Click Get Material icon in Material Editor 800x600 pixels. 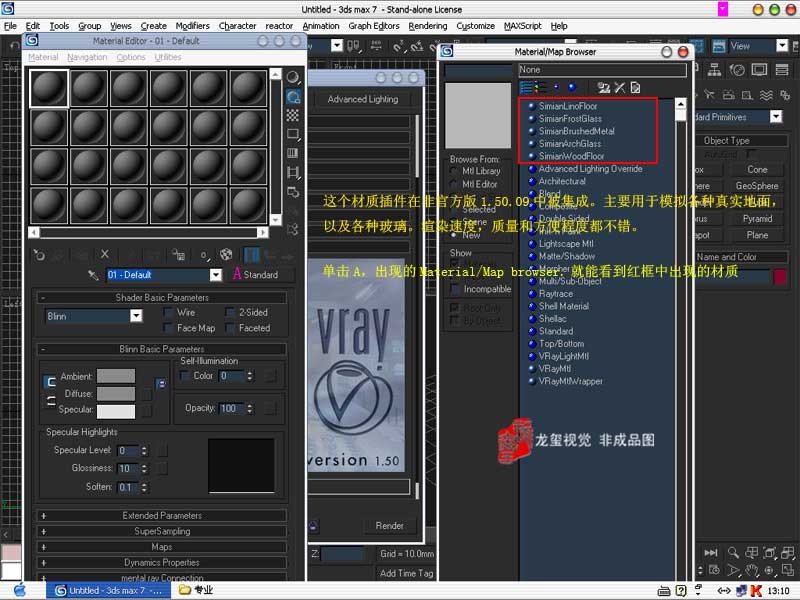(39, 255)
